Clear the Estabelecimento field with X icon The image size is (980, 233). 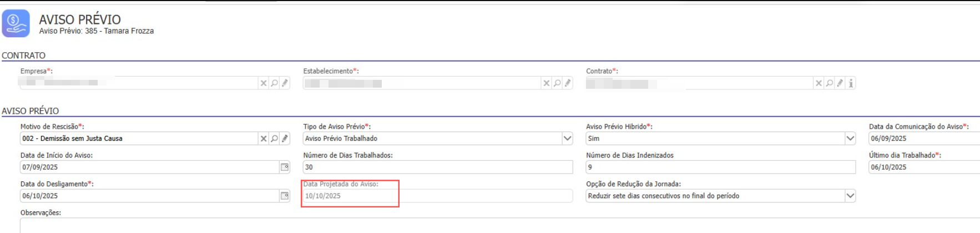[x=547, y=83]
